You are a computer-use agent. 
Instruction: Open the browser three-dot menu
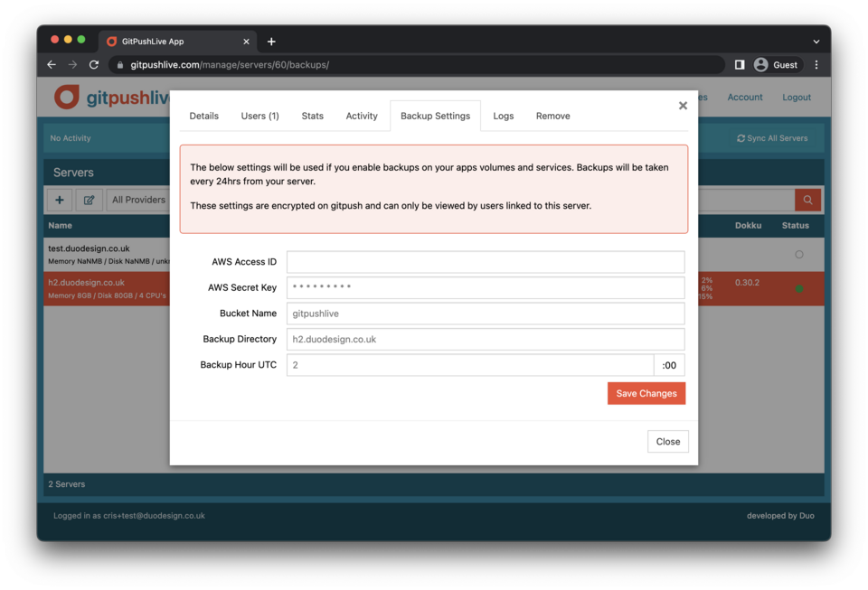point(816,65)
